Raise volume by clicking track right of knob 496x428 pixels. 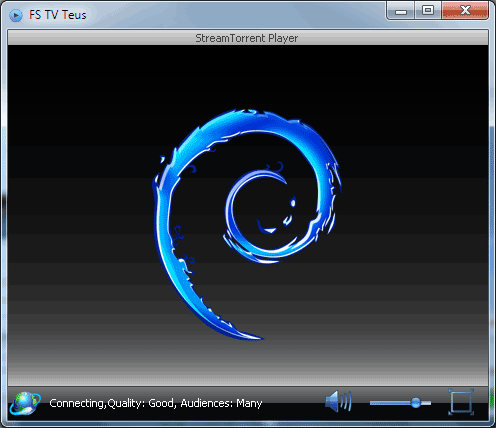click(426, 403)
